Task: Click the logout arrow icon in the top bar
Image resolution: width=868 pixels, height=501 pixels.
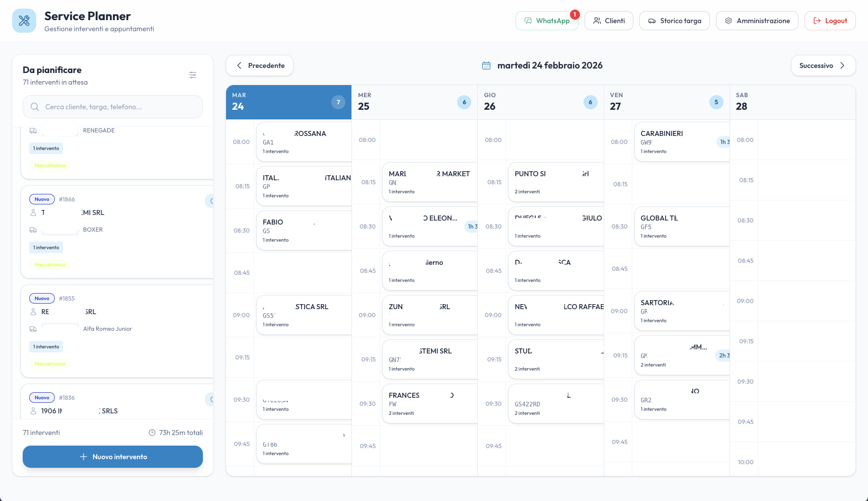Action: coord(816,21)
